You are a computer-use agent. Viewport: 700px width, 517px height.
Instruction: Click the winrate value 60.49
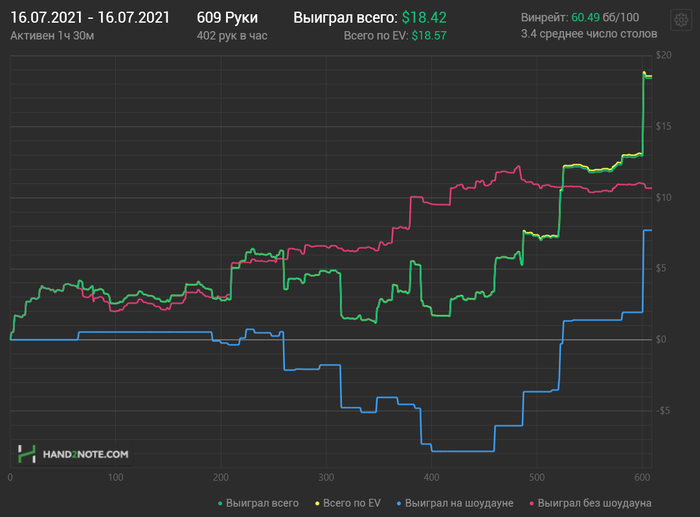(x=585, y=17)
